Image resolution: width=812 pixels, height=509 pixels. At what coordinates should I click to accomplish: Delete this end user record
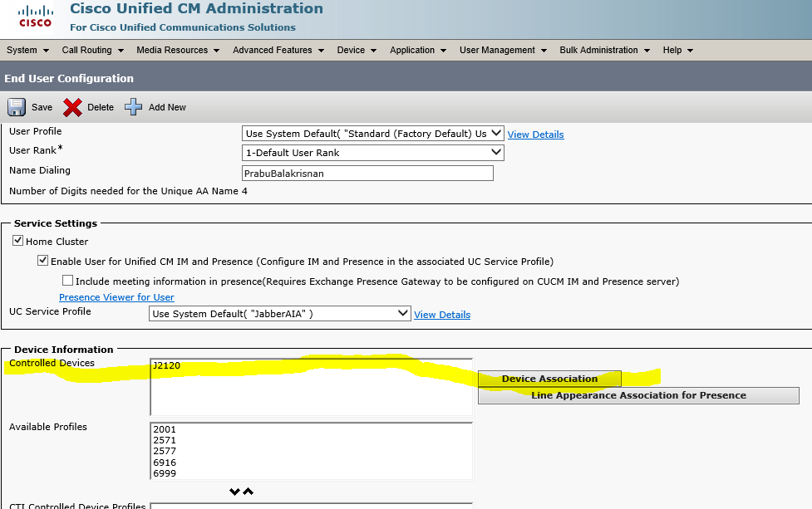pyautogui.click(x=88, y=107)
